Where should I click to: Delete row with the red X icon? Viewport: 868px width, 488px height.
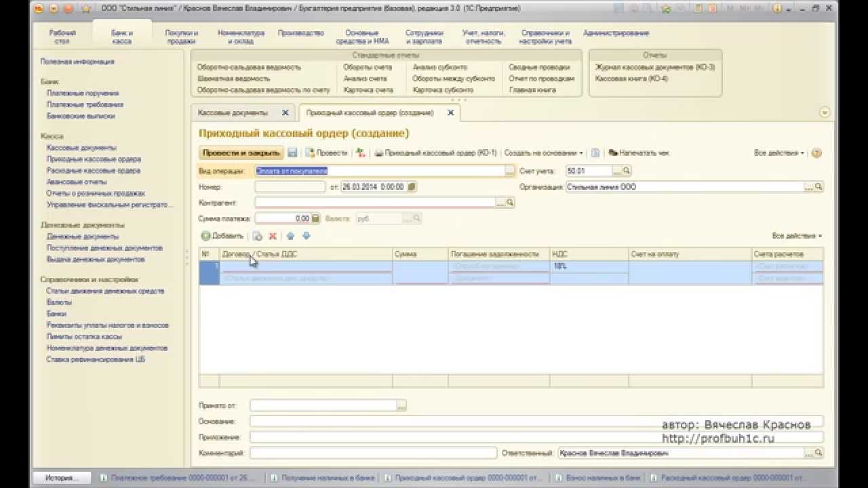tap(273, 236)
